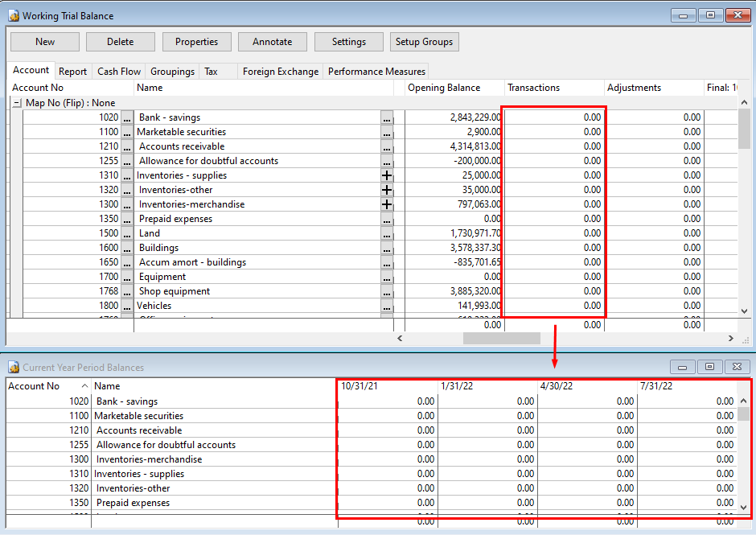Click ellipsis after Accum amort - buildings
Viewport: 756px width, 535px height.
(x=387, y=262)
